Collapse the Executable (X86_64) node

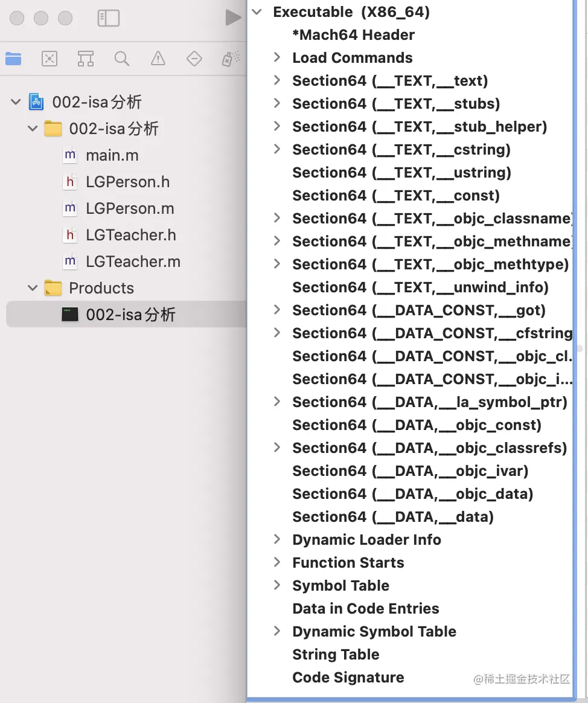click(x=257, y=12)
